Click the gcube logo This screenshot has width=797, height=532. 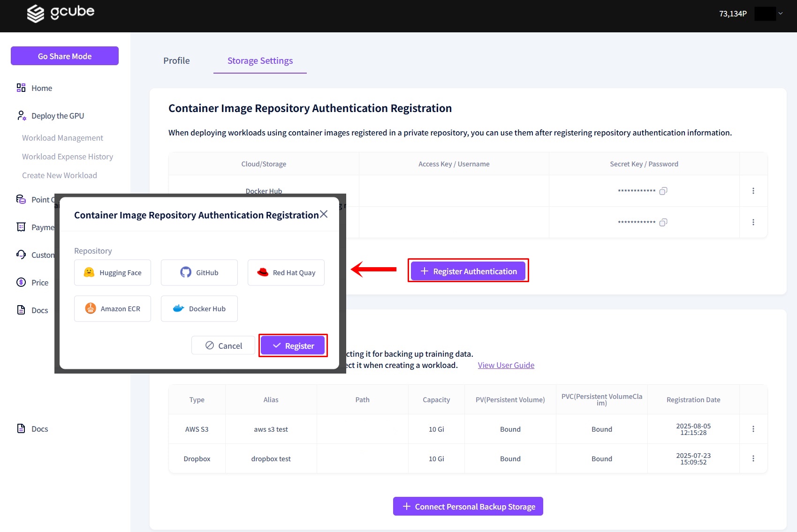point(61,13)
